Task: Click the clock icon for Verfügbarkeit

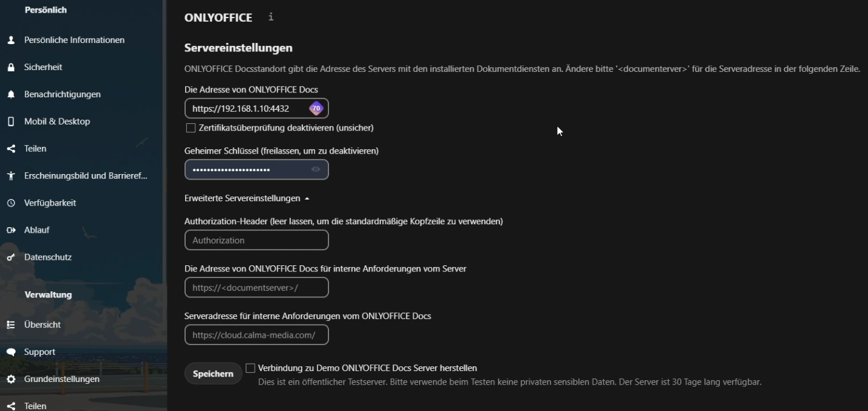Action: click(x=11, y=203)
